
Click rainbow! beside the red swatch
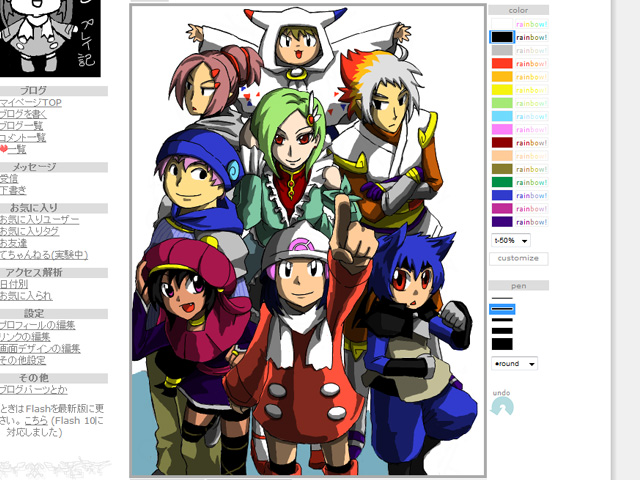coord(531,63)
